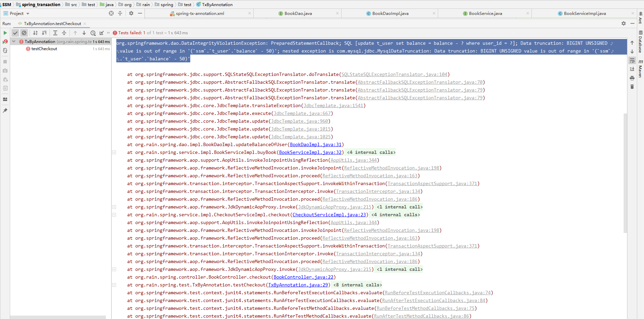Select testCheckout in test tree
Viewport: 644px width, 319px height.
pyautogui.click(x=44, y=49)
